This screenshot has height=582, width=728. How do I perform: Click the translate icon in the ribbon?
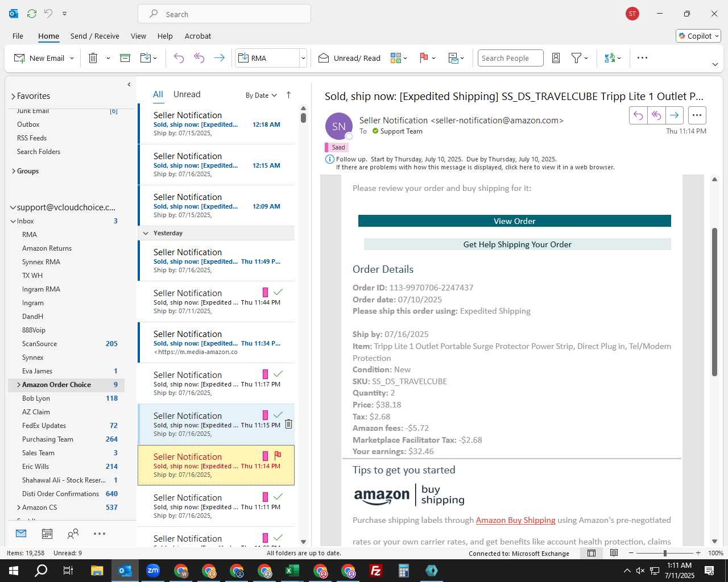pos(610,58)
